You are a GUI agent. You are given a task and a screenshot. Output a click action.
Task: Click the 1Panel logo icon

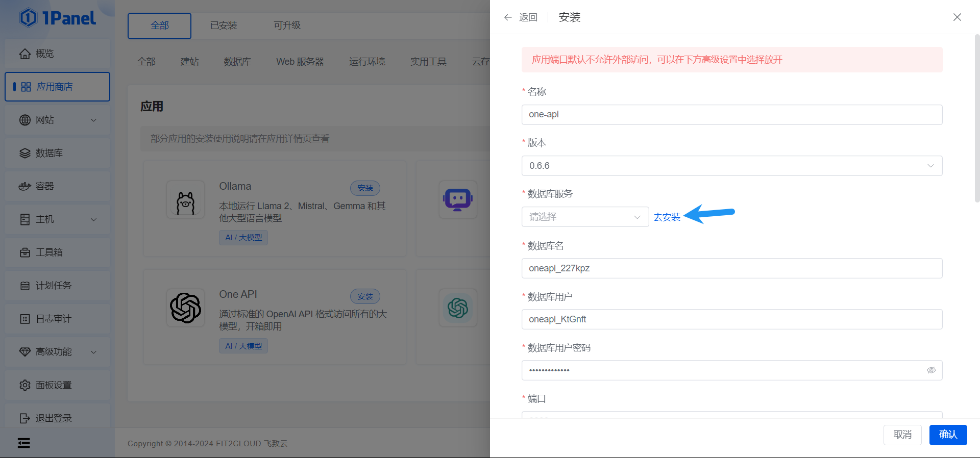(29, 18)
